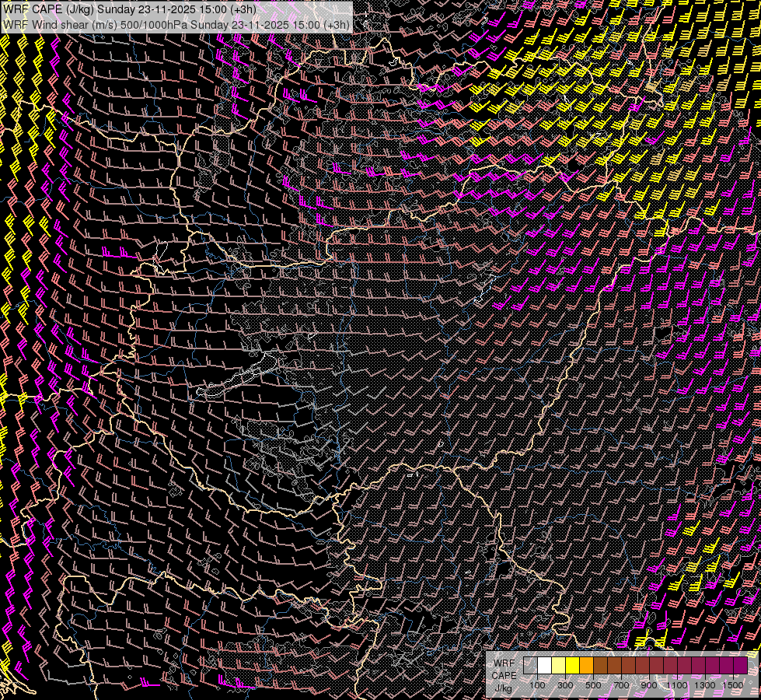Viewport: 761px width, 700px height.
Task: Click the 900 value on legend scale
Action: (649, 685)
